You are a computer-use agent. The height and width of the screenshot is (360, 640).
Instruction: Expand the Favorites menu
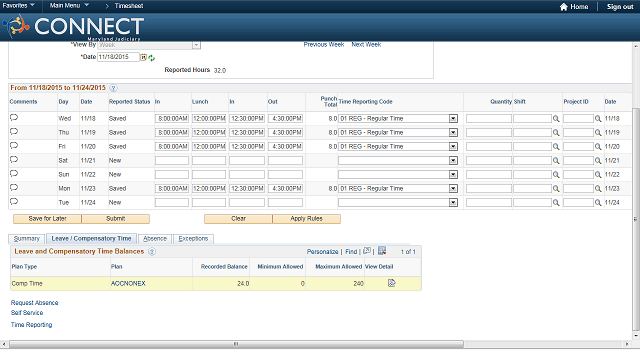point(18,6)
